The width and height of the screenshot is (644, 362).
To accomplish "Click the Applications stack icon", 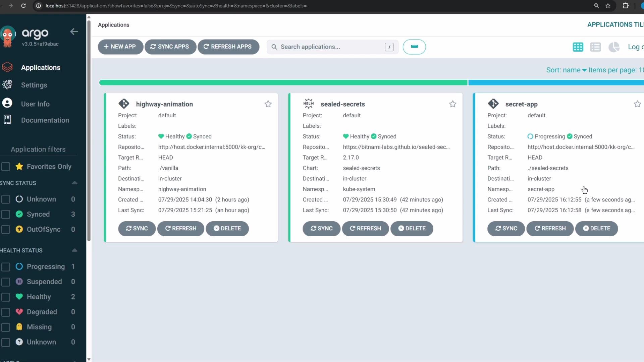I will point(7,67).
